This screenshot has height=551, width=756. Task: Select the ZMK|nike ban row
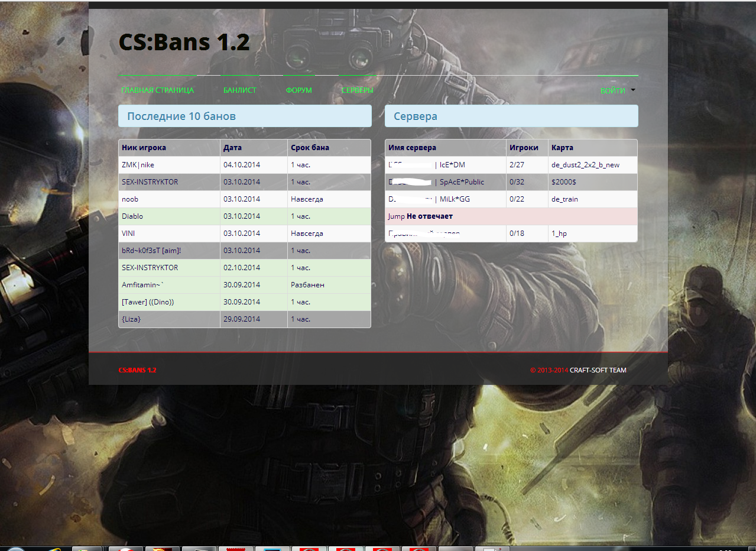pyautogui.click(x=245, y=165)
